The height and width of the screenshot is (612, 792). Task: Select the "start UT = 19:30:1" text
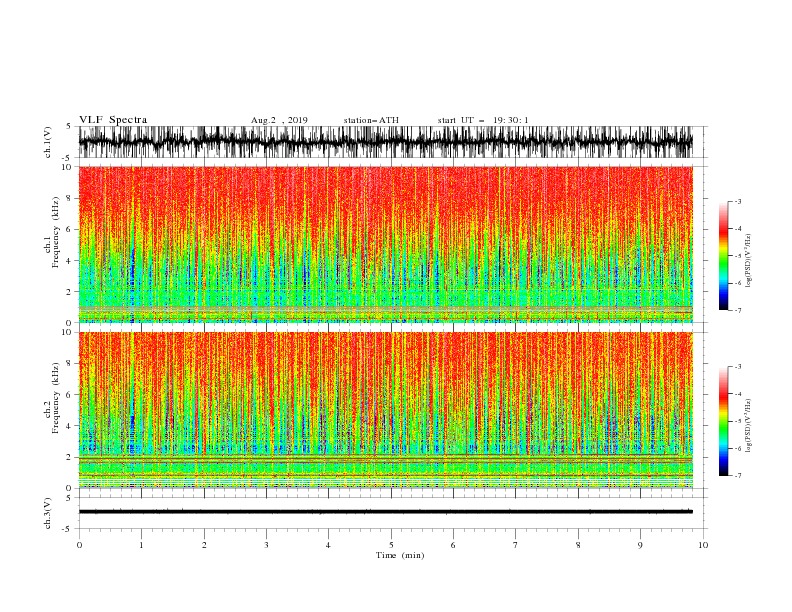pyautogui.click(x=483, y=120)
